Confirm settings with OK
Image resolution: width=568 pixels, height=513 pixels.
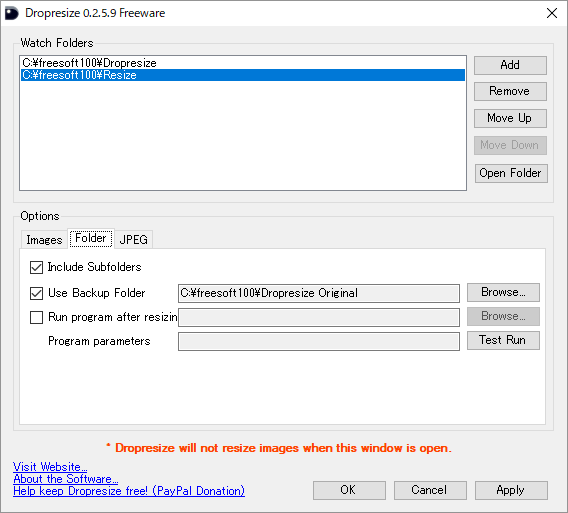(x=349, y=491)
